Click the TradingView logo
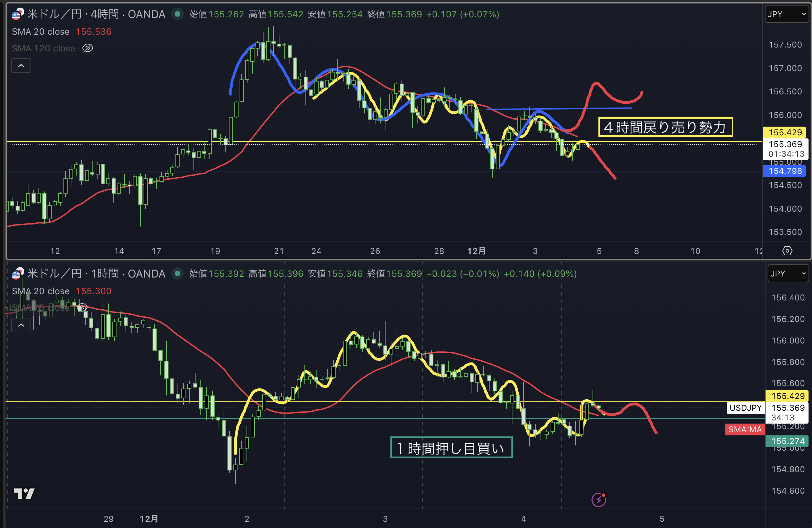 coord(24,493)
